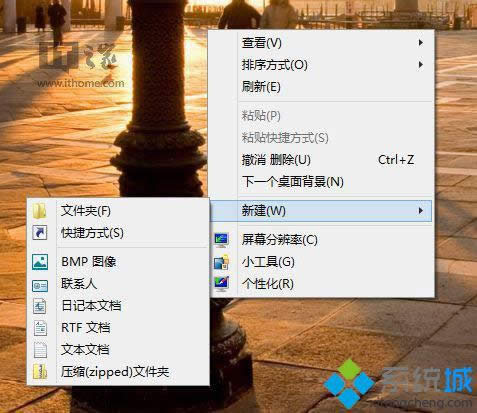This screenshot has width=477, height=413.
Task: Expand the 查看(V) submenu arrow
Action: pyautogui.click(x=421, y=43)
